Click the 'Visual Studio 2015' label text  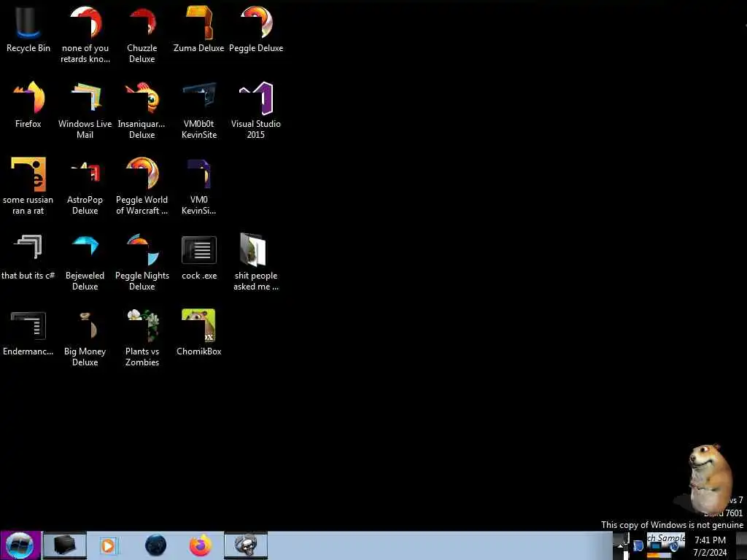pyautogui.click(x=256, y=129)
